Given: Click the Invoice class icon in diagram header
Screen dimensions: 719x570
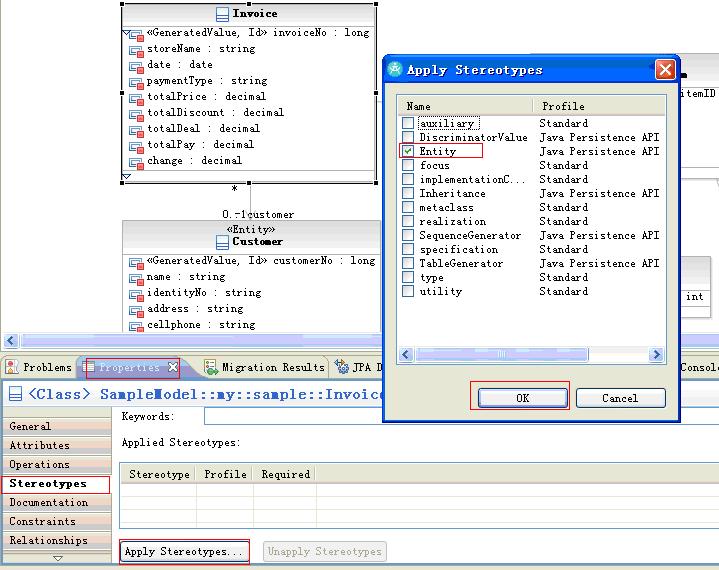Looking at the screenshot, I should click(x=222, y=14).
